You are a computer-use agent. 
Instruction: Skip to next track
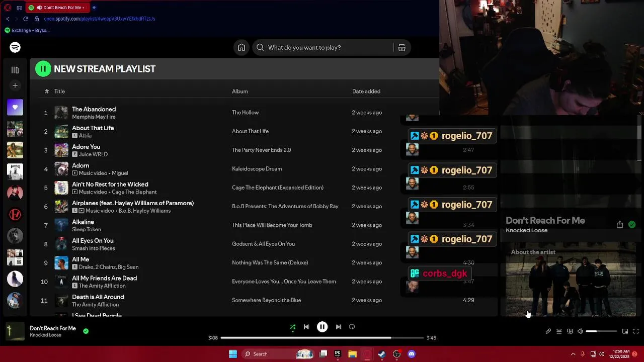click(338, 327)
